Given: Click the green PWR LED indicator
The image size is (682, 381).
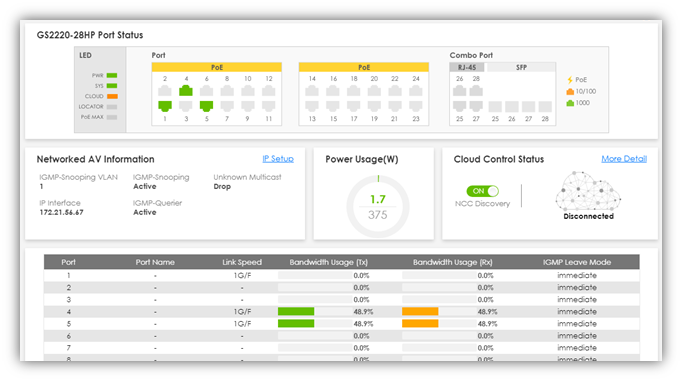Looking at the screenshot, I should click(x=112, y=75).
